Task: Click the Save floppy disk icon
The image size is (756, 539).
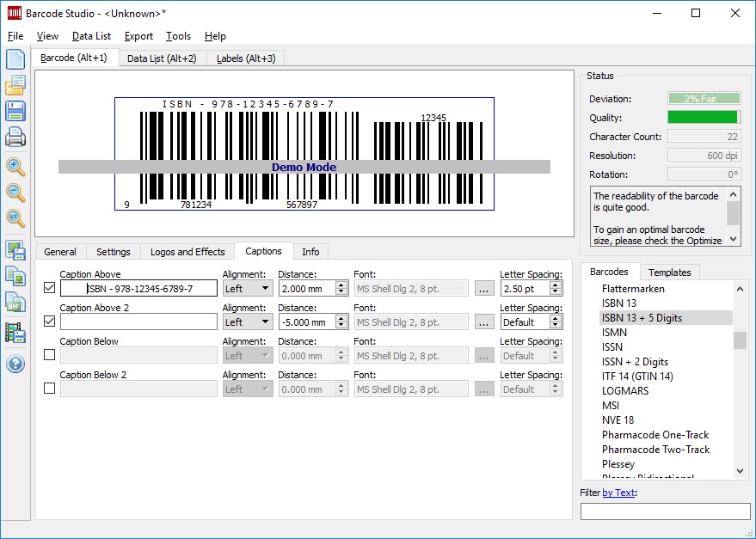Action: (15, 111)
